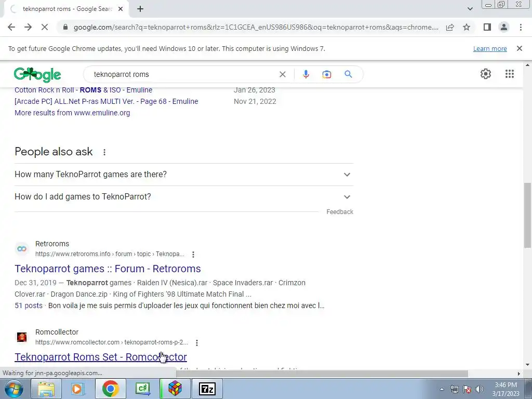Submit search with the magnifier icon
Viewport: 532px width, 399px height.
(x=348, y=74)
